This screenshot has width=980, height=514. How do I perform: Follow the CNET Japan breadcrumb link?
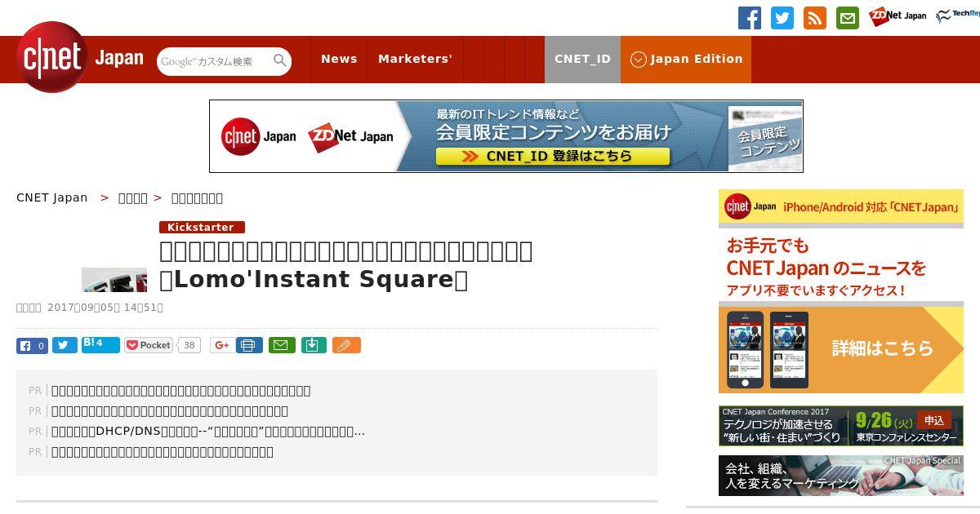pos(51,197)
